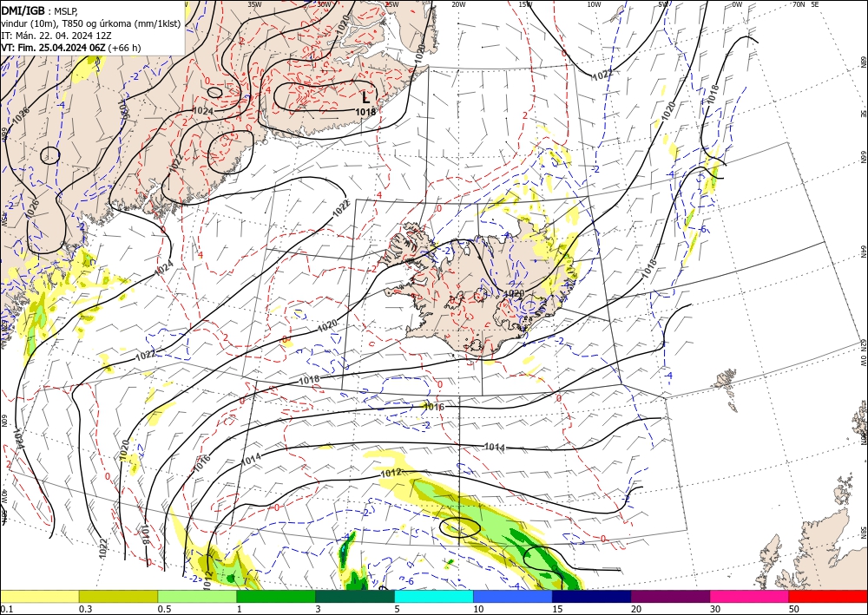Image resolution: width=868 pixels, height=615 pixels.
Task: Click the yellow 0.1–0.3 precipitation legend swatch
Action: (39, 596)
